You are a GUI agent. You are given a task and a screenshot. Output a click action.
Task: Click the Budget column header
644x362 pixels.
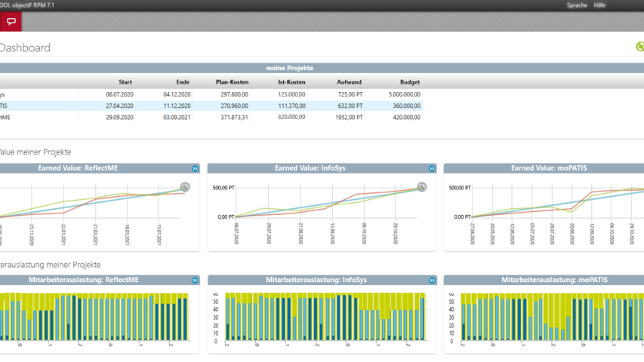tap(409, 82)
